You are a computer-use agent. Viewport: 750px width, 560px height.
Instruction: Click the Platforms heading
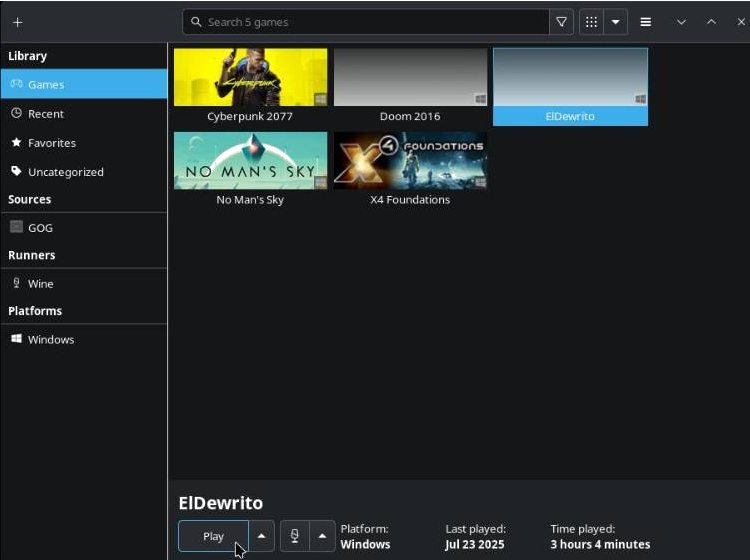pyautogui.click(x=35, y=311)
